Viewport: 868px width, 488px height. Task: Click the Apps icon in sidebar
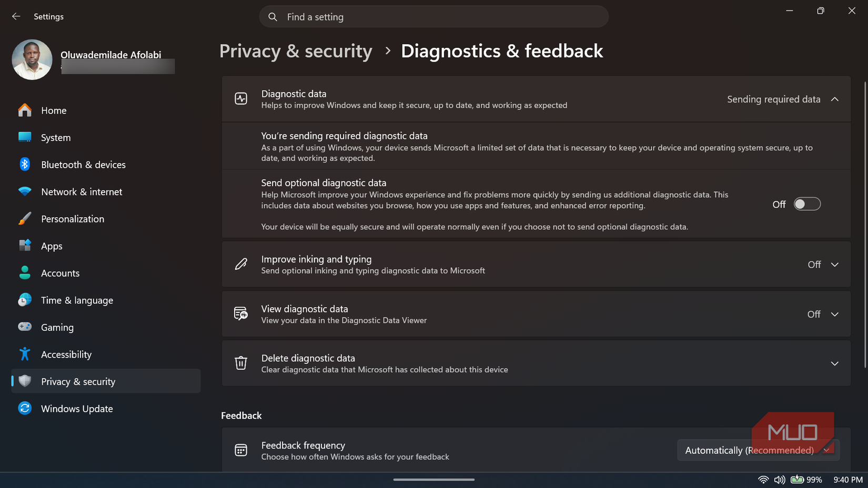tap(25, 246)
